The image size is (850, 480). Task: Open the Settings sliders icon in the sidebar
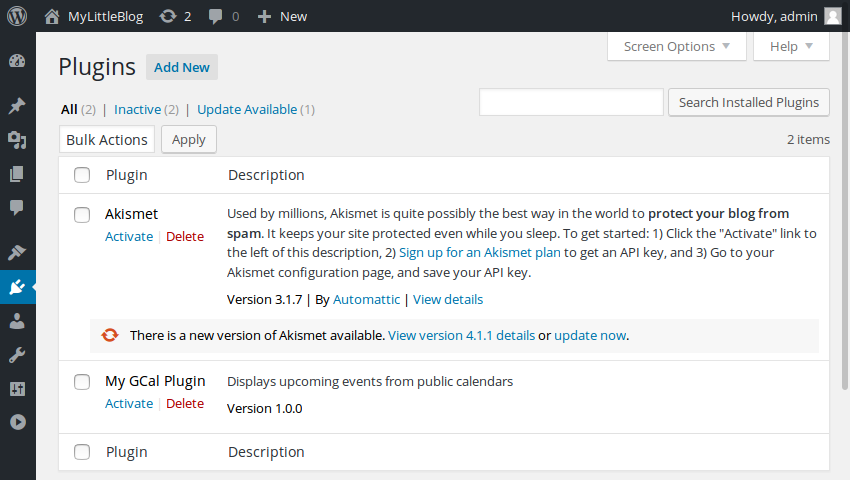click(x=17, y=389)
